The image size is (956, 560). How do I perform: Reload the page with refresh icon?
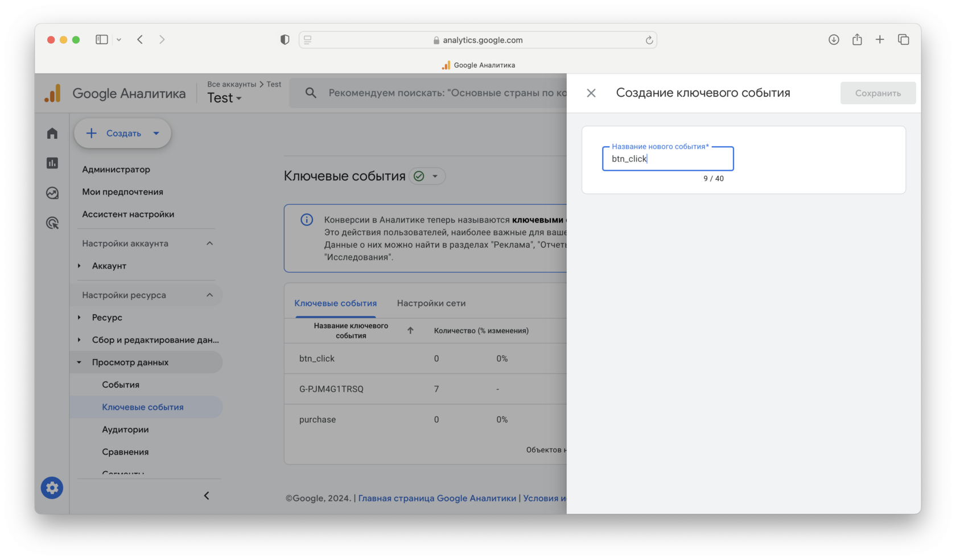pyautogui.click(x=649, y=40)
